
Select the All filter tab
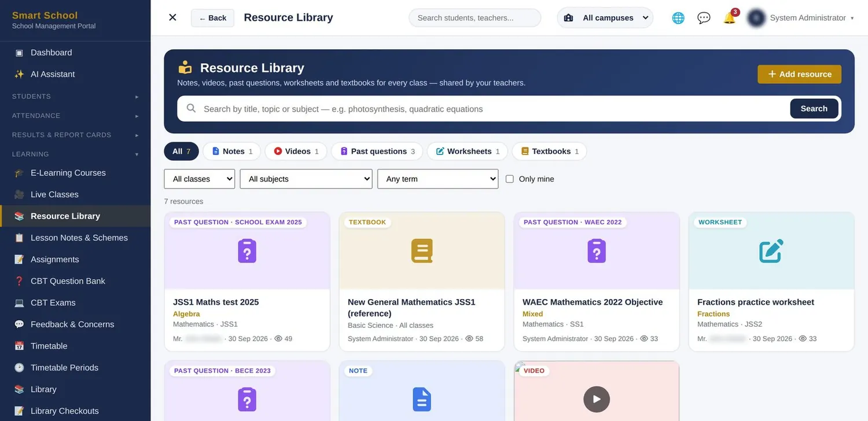[182, 152]
